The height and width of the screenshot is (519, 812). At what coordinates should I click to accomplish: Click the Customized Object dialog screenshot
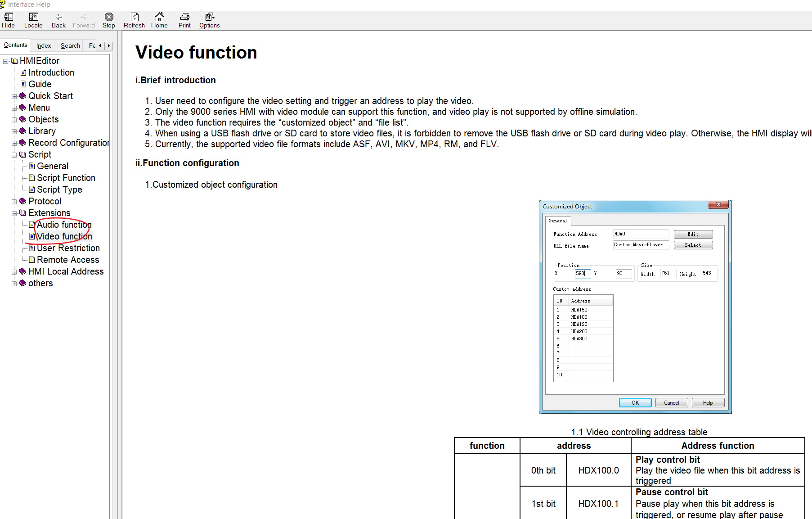(635, 307)
